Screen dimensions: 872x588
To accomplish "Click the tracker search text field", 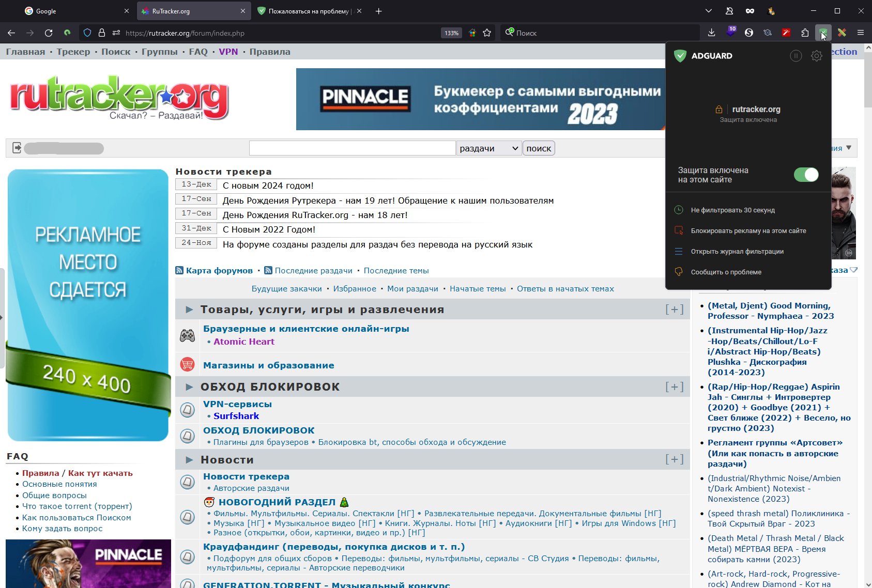I will click(x=352, y=148).
